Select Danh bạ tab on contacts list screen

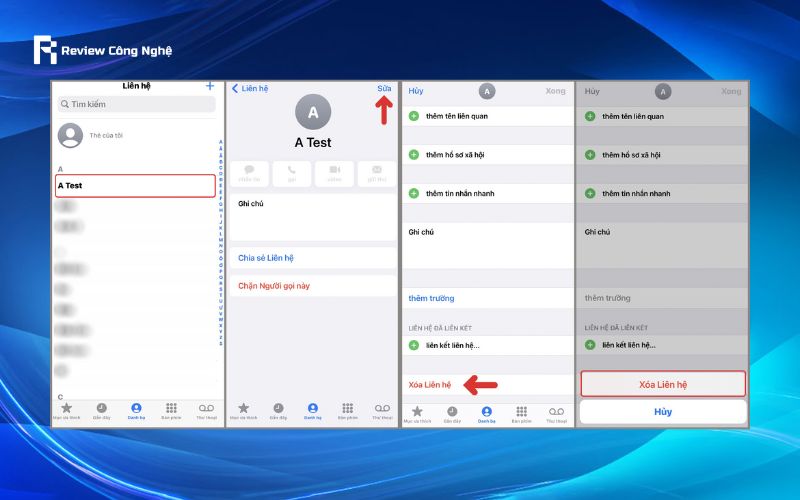click(136, 411)
